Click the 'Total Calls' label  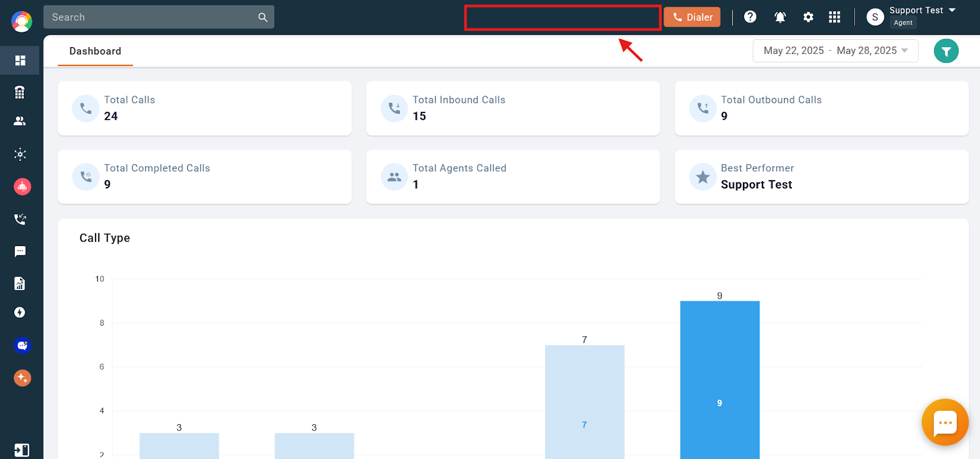(x=129, y=100)
